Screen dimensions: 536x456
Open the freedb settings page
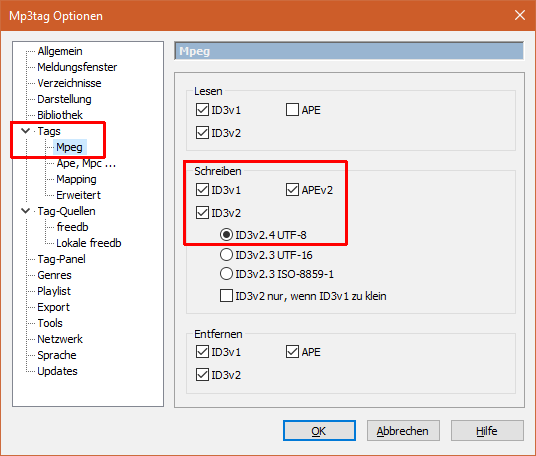(x=72, y=227)
